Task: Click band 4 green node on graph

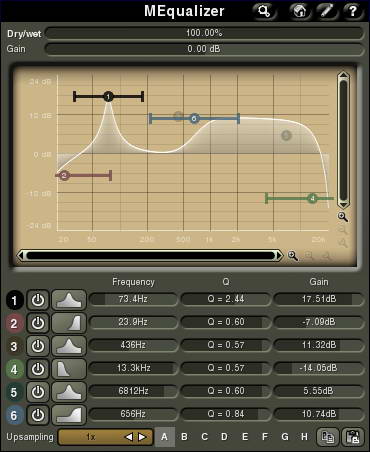Action: point(313,199)
